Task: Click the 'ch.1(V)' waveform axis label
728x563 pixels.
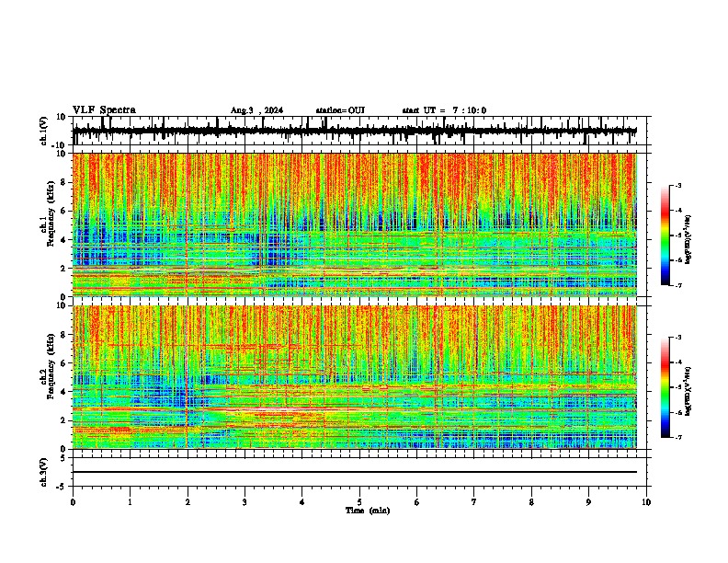Action: click(44, 131)
